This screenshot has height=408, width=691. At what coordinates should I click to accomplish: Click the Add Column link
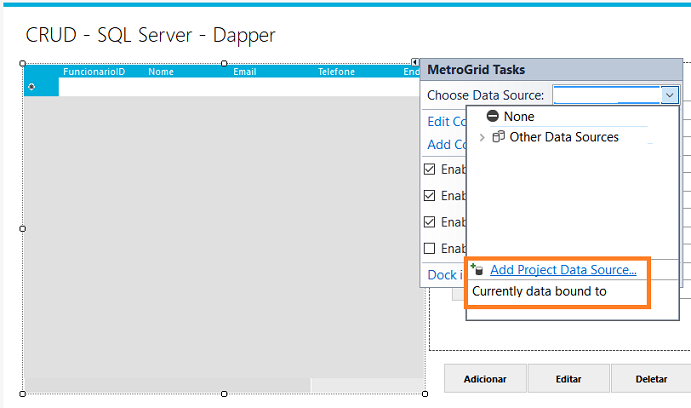pos(446,144)
